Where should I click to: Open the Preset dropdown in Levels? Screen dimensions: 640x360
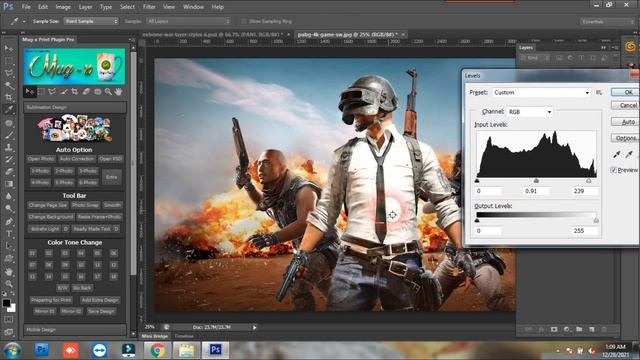pos(542,93)
